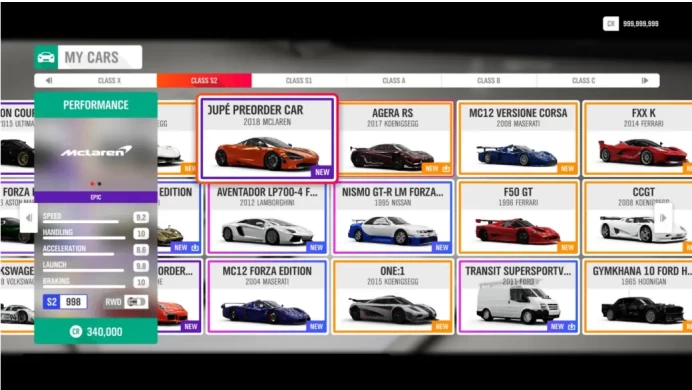Choose the Maserati MC12 Versione Corsa card
Image resolution: width=692 pixels, height=390 pixels.
click(x=518, y=139)
